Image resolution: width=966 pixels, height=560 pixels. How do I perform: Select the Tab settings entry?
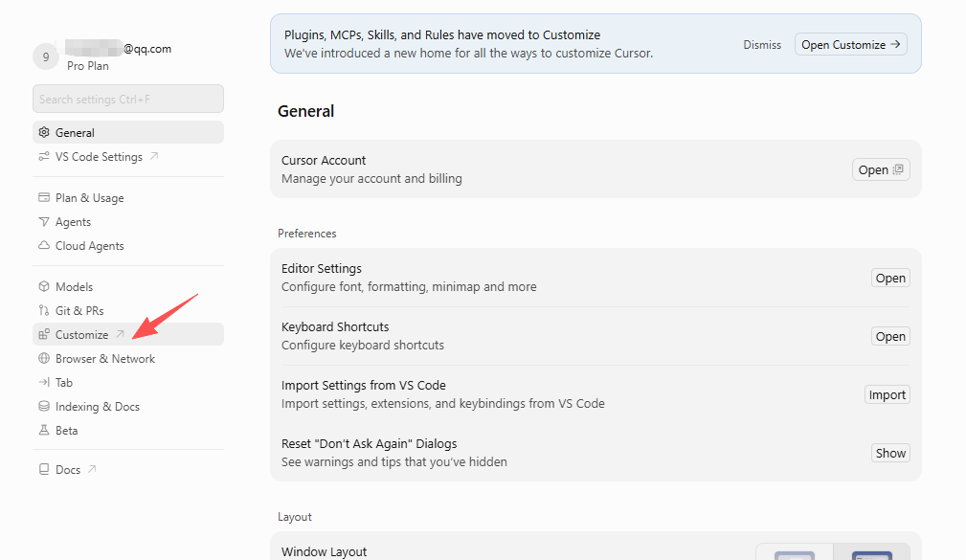tap(128, 383)
